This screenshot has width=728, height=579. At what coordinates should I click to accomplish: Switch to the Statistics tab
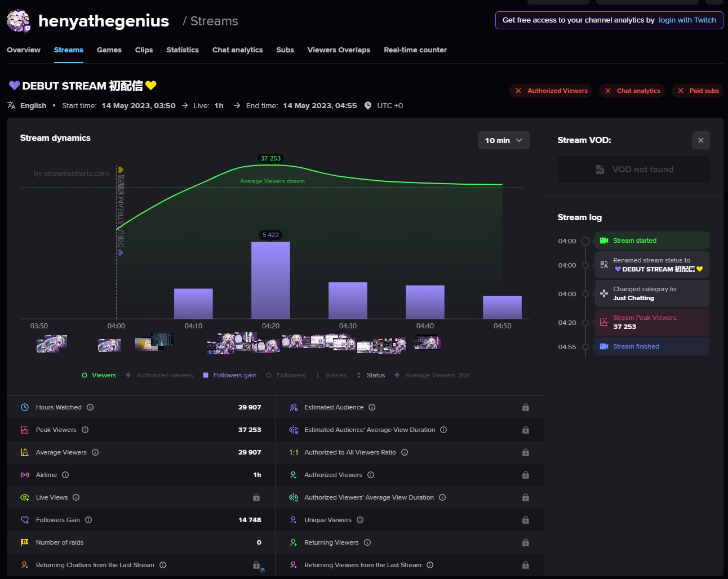click(183, 50)
